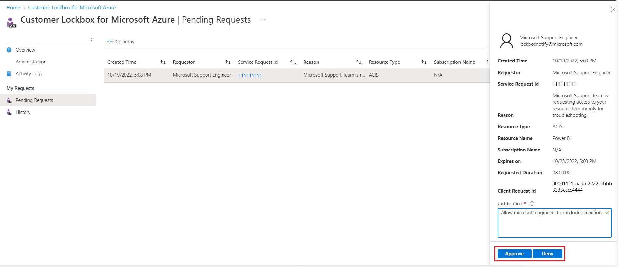Click the Columns button
The height and width of the screenshot is (267, 644).
[x=120, y=42]
